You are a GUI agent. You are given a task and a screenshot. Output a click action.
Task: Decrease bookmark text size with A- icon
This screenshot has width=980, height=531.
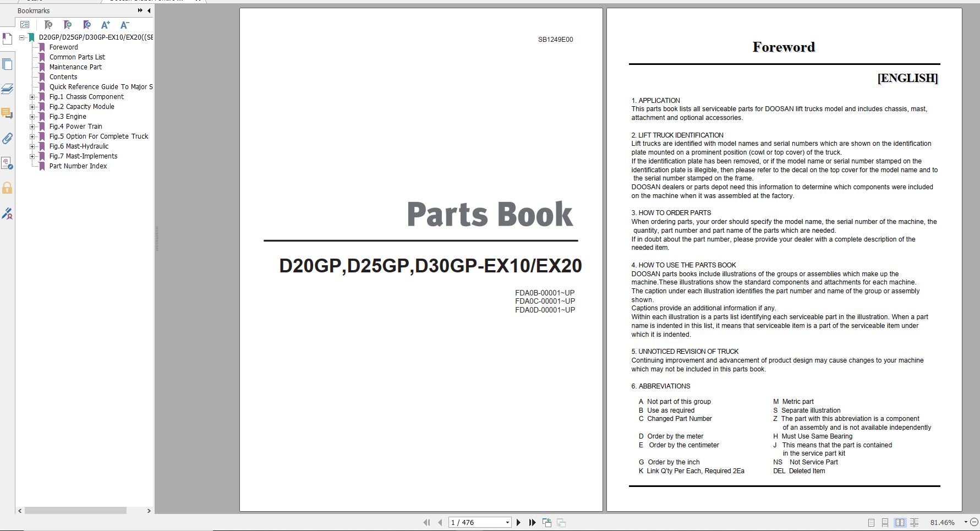tap(124, 25)
